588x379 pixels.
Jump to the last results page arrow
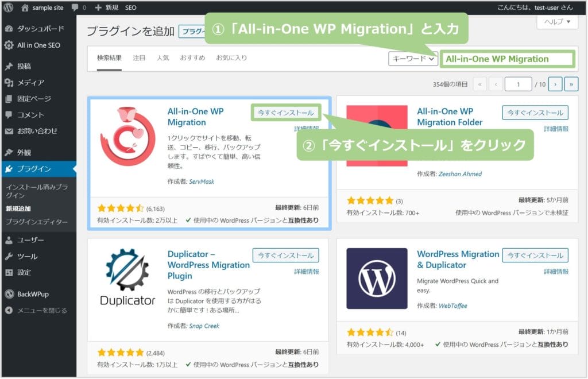point(571,84)
